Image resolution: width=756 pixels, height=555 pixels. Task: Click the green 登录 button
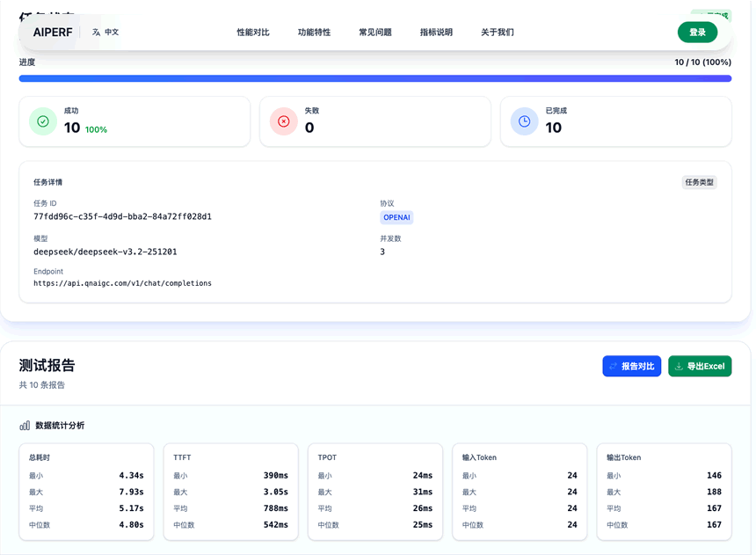pos(697,31)
